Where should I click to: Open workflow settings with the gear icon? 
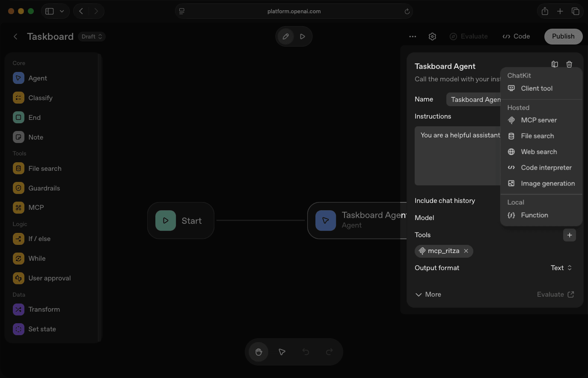432,36
